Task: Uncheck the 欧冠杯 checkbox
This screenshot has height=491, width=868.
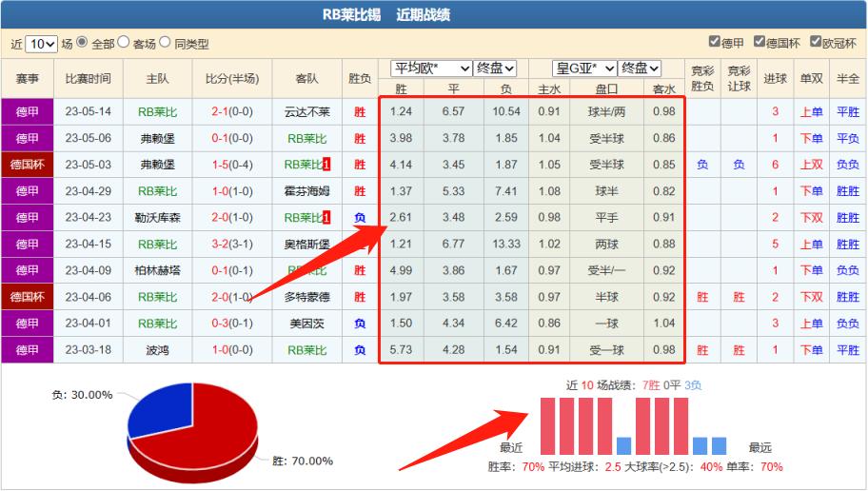Action: [816, 42]
